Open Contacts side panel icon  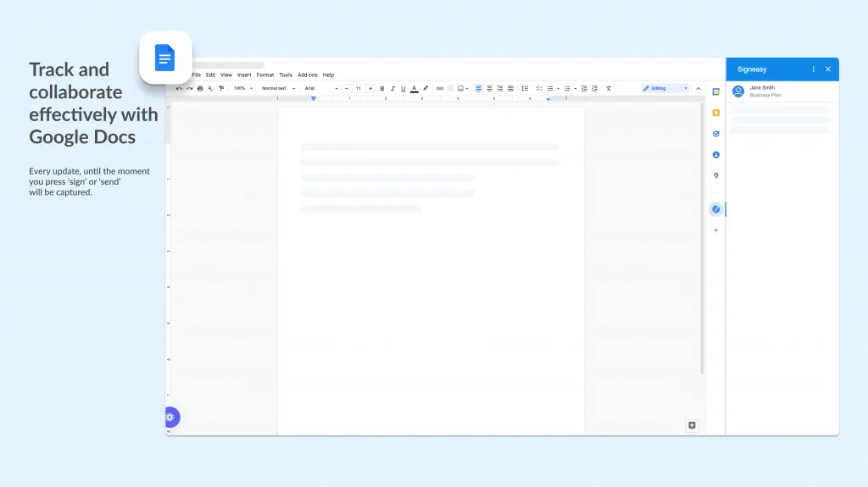pyautogui.click(x=715, y=155)
